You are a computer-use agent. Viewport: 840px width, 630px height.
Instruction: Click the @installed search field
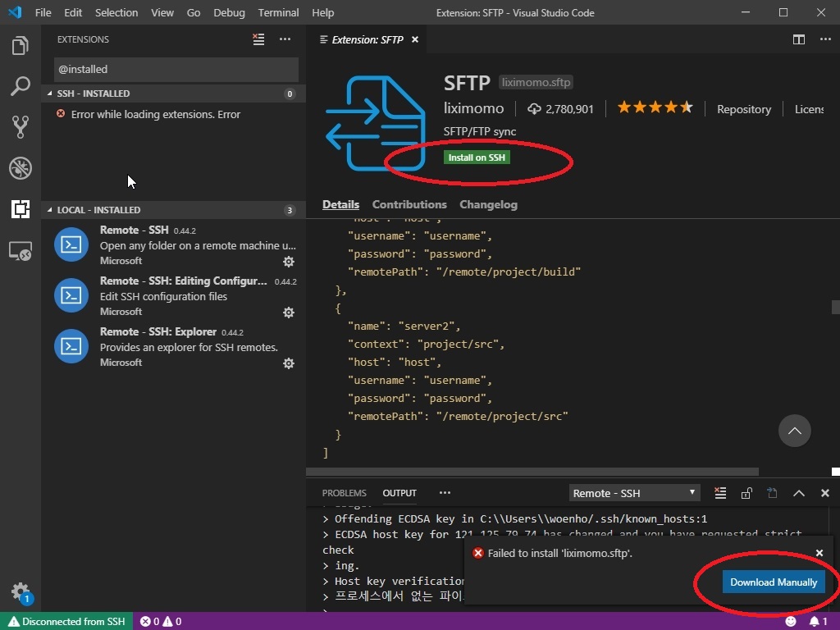(176, 70)
